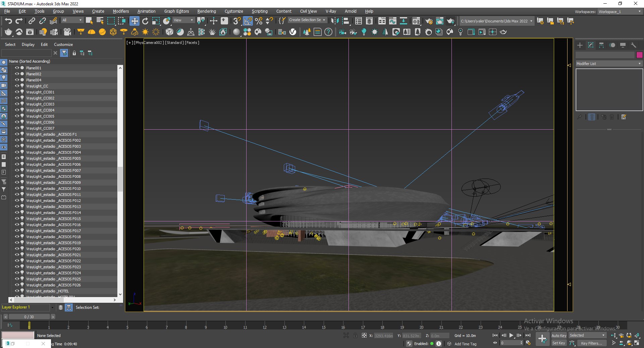The height and width of the screenshot is (348, 644).
Task: Click the help question mark icon
Action: [x=328, y=32]
